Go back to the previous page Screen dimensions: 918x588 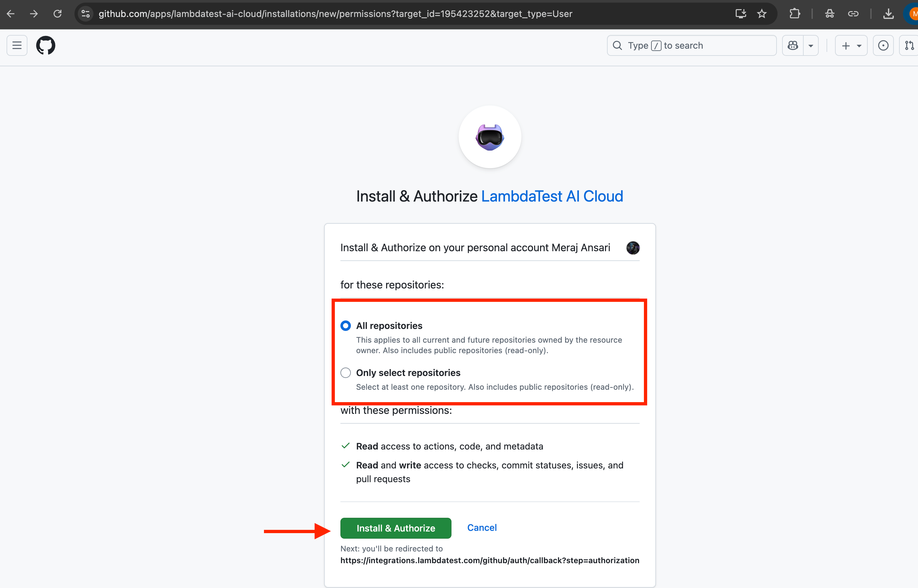pos(11,14)
